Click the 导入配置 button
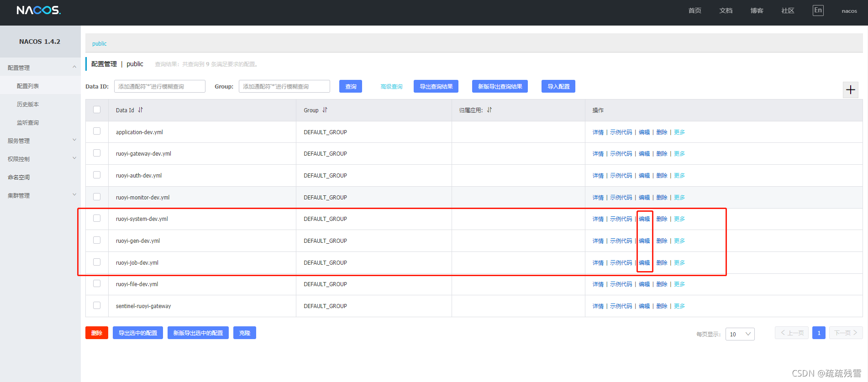Screen dimensions: 868x382 558,86
